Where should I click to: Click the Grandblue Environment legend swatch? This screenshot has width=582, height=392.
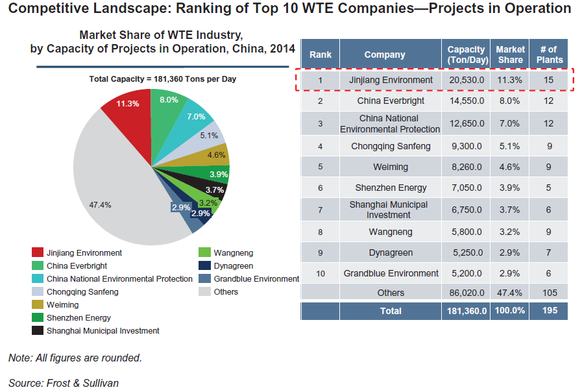204,278
